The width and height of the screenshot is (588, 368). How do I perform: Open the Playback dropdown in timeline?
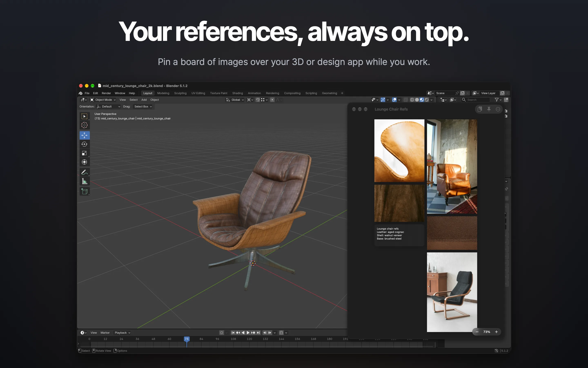coord(122,333)
